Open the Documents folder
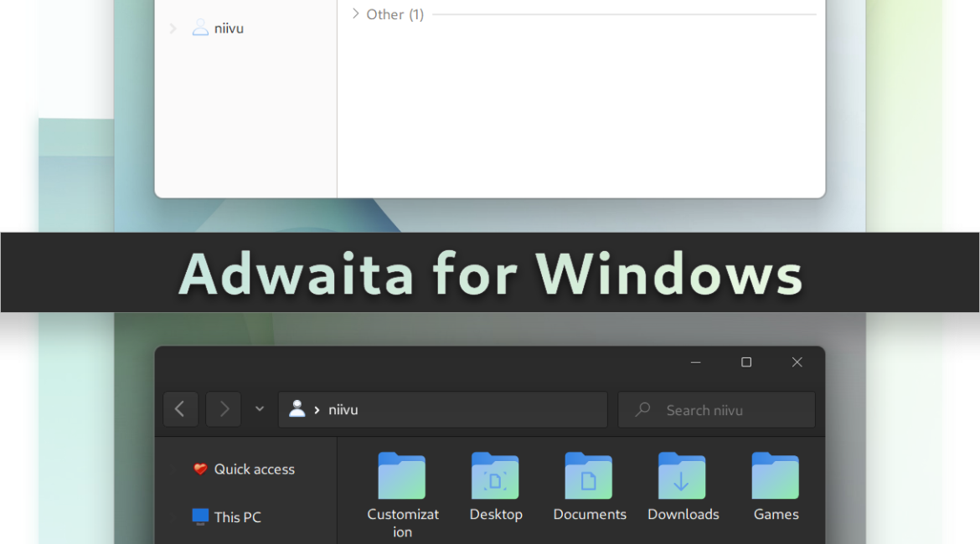This screenshot has height=544, width=980. coord(589,476)
